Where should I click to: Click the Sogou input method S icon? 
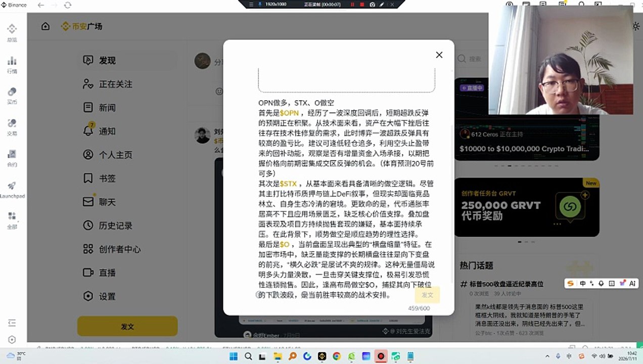pyautogui.click(x=571, y=284)
